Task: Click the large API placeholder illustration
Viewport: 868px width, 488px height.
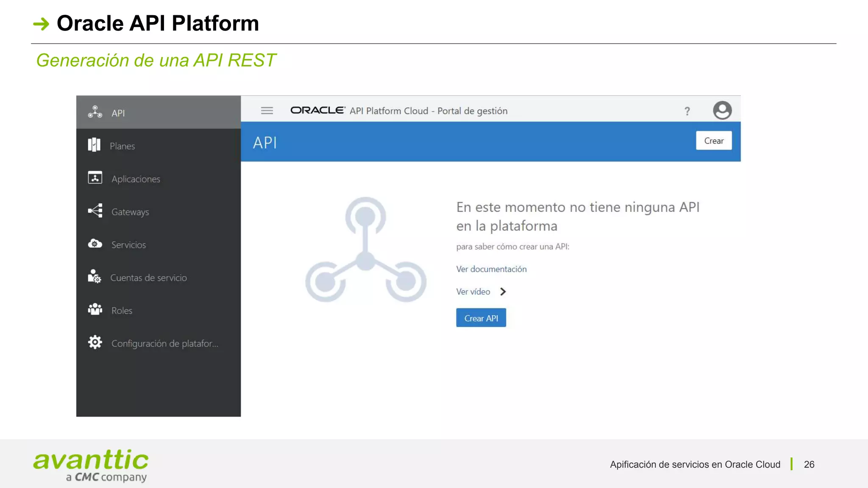Action: pos(365,250)
